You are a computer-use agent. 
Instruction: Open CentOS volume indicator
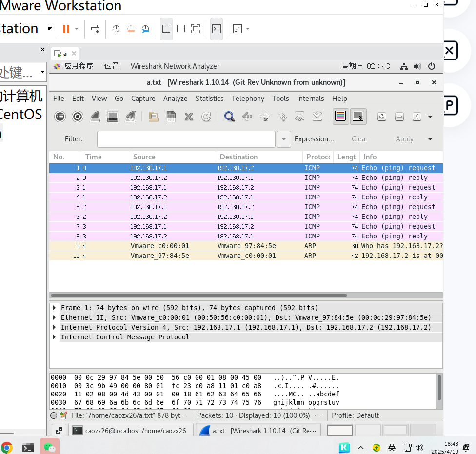point(417,66)
